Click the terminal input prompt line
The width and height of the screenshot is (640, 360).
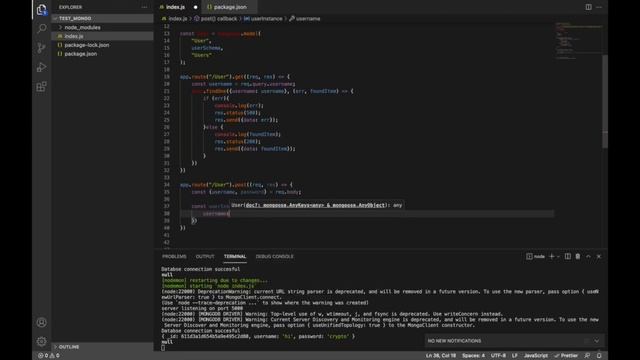(380, 348)
